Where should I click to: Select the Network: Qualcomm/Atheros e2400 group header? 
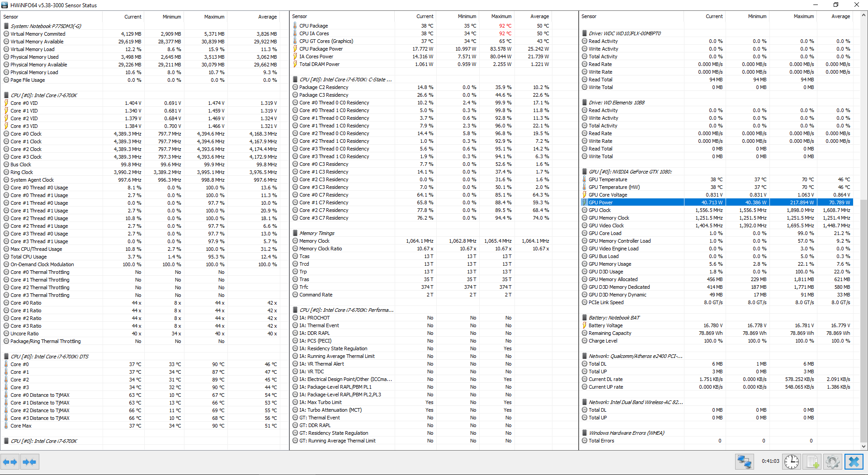[x=635, y=356]
